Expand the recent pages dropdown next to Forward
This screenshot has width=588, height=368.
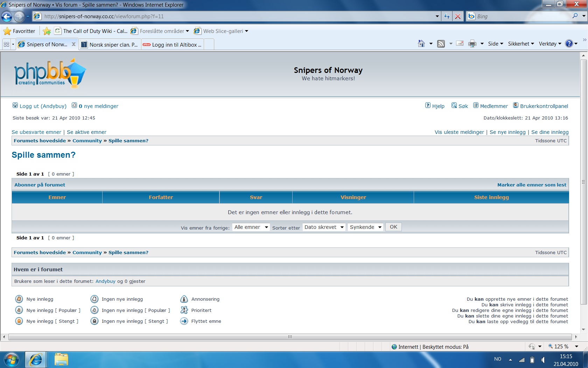tap(28, 16)
